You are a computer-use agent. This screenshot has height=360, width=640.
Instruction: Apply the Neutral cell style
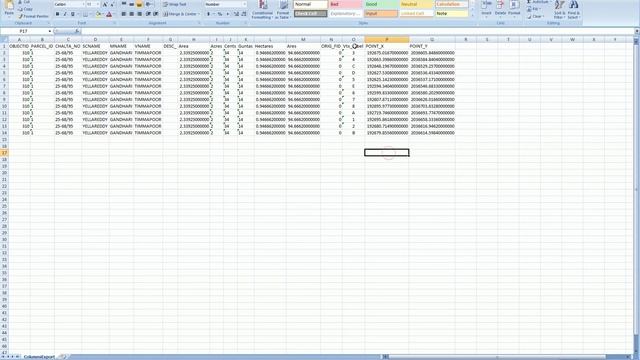tap(416, 4)
